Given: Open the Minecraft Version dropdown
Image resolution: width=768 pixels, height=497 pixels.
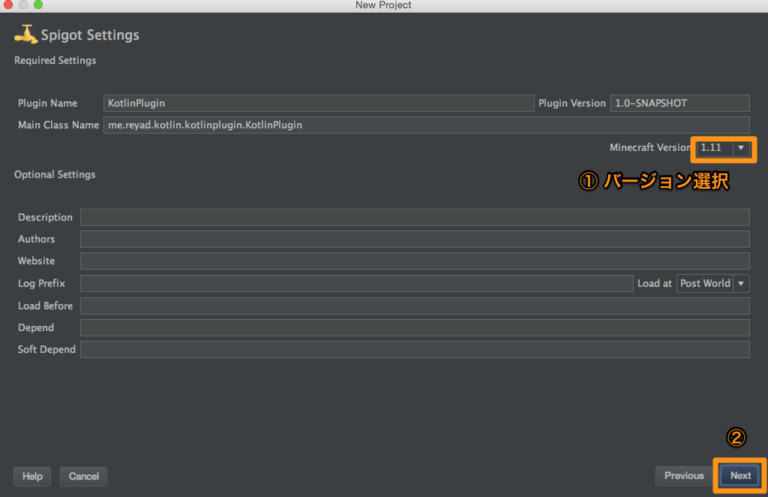Looking at the screenshot, I should [723, 148].
